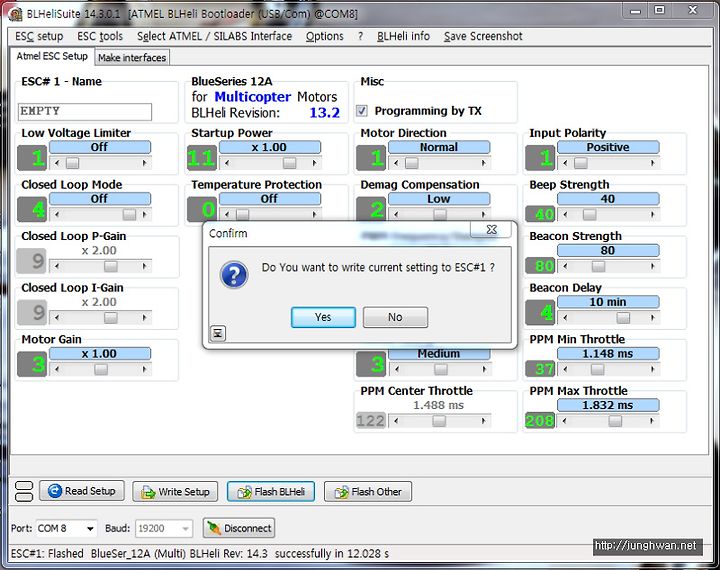The image size is (720, 570).
Task: Click the multi-ESC selector icon beside Read Setup
Action: tap(24, 491)
